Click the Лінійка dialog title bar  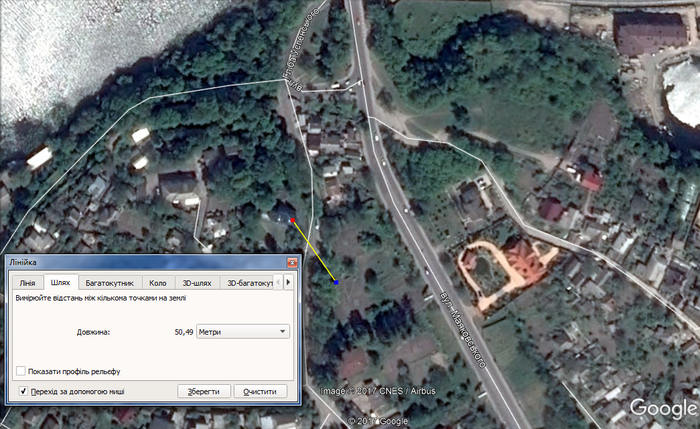click(x=153, y=262)
